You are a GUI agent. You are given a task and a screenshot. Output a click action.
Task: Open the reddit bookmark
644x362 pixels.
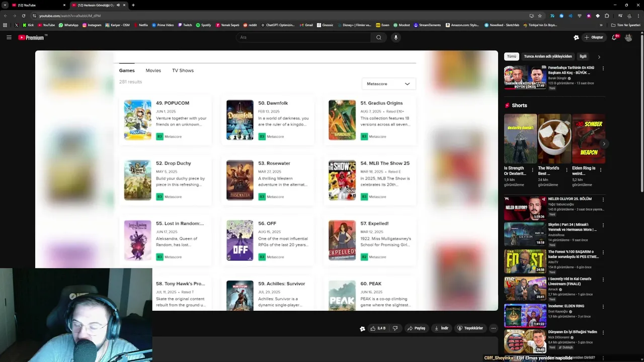tap(250, 25)
